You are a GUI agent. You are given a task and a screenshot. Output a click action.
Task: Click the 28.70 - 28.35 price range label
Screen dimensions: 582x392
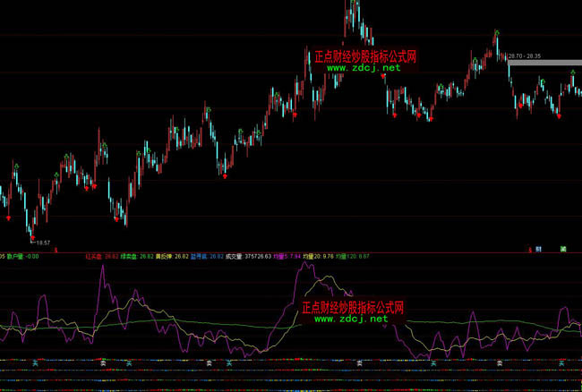point(523,55)
